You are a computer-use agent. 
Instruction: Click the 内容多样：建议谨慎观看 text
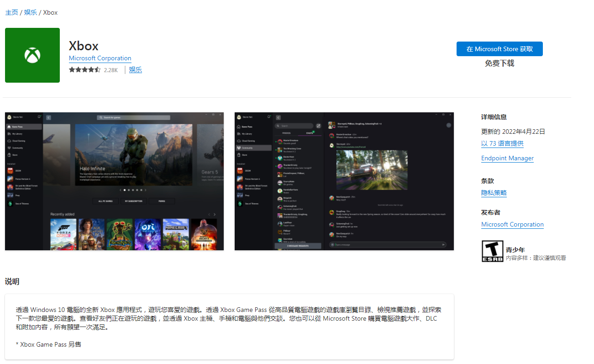pyautogui.click(x=536, y=258)
